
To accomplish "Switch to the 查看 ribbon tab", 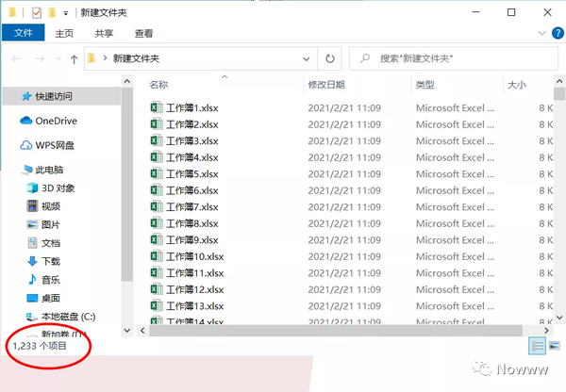I will point(143,34).
